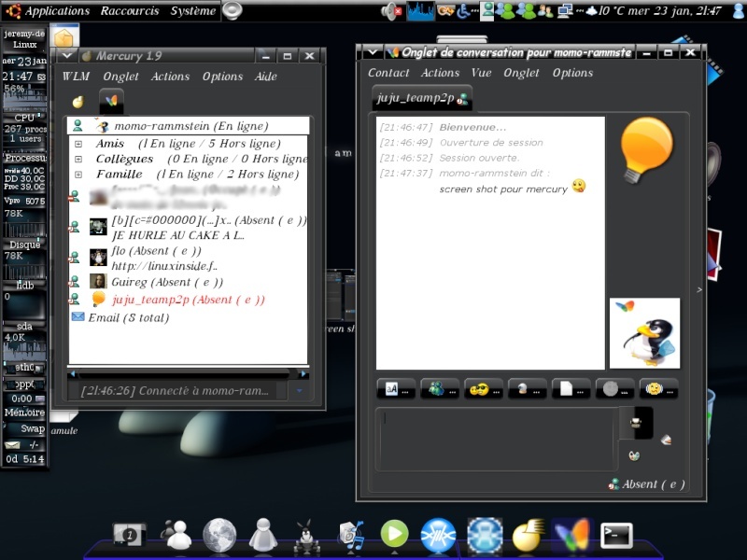The height and width of the screenshot is (560, 747).
Task: Launch the green play button dock icon
Action: pos(394,534)
